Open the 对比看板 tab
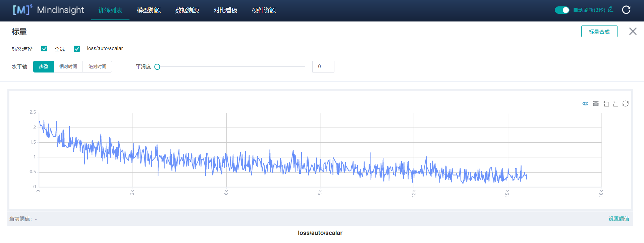Screen dimensions: 644x243 [x=225, y=10]
